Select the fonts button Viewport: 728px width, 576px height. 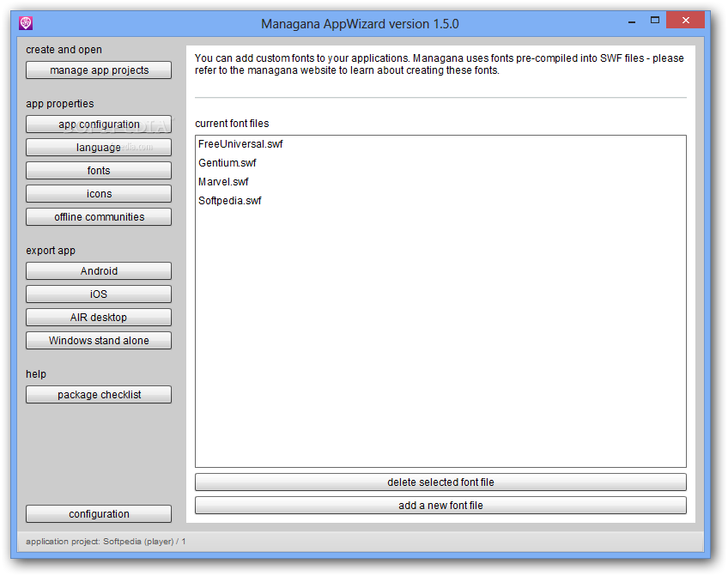(99, 171)
